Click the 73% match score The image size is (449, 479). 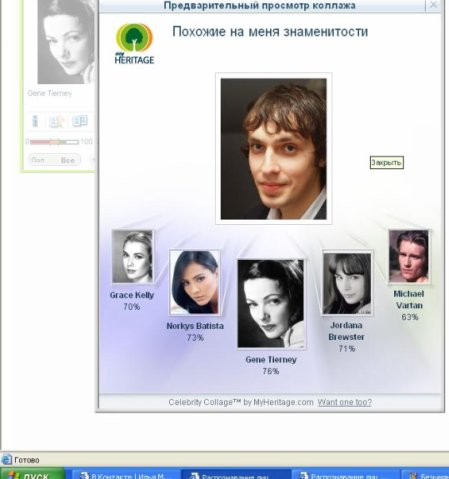pos(195,338)
